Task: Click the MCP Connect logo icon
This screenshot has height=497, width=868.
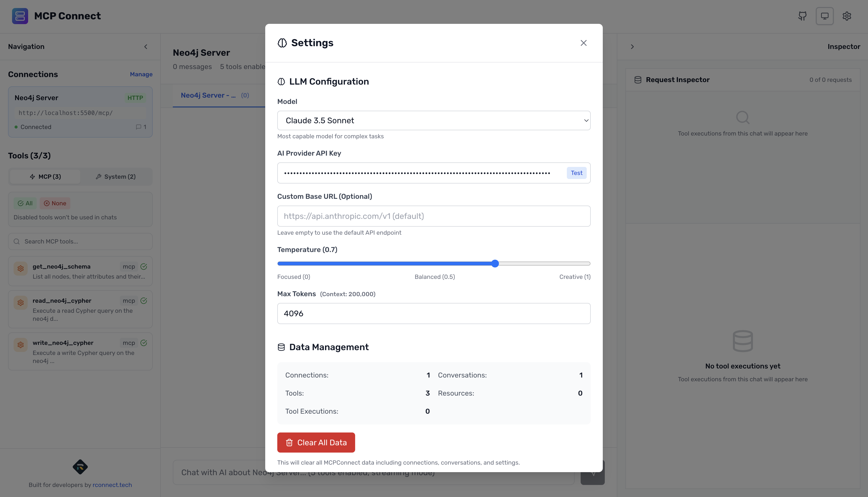Action: click(x=20, y=16)
